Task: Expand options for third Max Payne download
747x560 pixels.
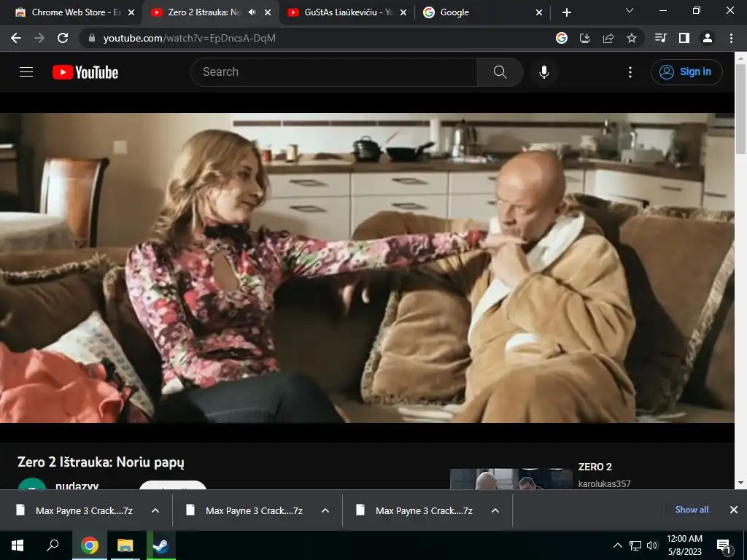Action: coord(495,510)
